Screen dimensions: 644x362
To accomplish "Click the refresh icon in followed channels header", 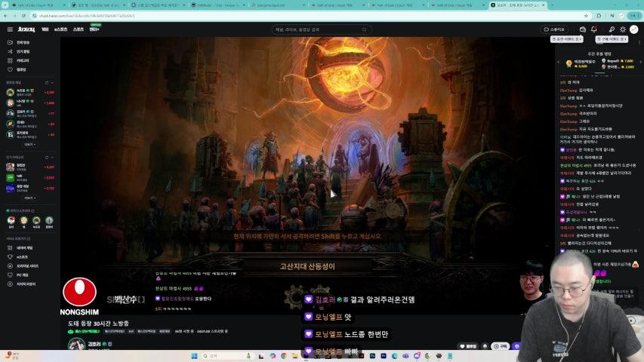I will pyautogui.click(x=46, y=82).
